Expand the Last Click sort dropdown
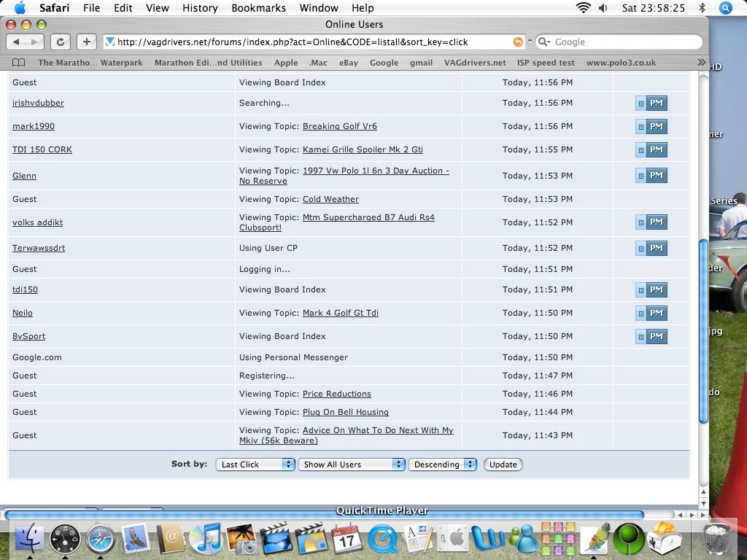Image resolution: width=747 pixels, height=560 pixels. click(x=255, y=464)
